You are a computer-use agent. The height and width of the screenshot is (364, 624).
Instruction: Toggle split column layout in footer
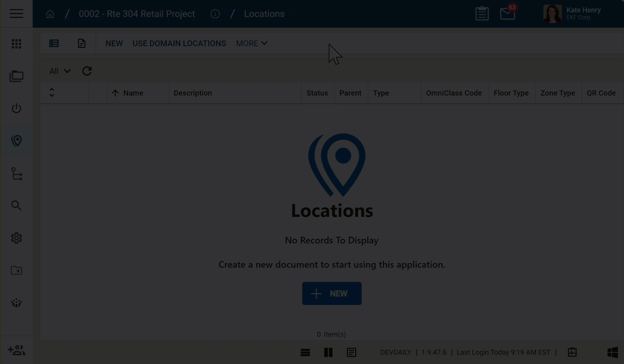(x=328, y=353)
